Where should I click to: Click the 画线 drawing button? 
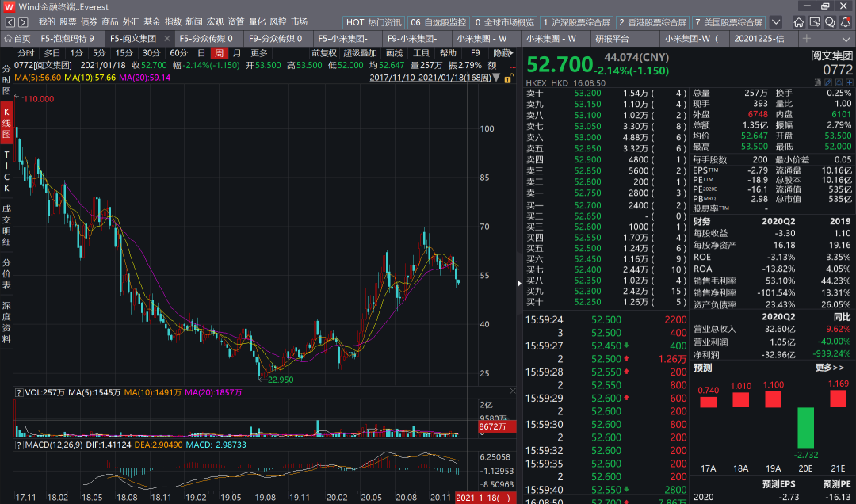point(394,53)
